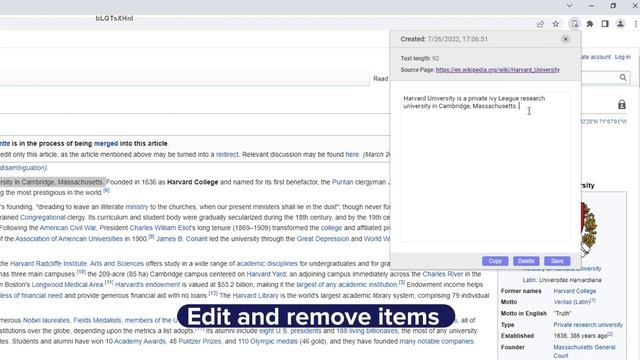This screenshot has height=360, width=640.
Task: Click the Wikipedia search magnifier icon
Action: [x=623, y=77]
